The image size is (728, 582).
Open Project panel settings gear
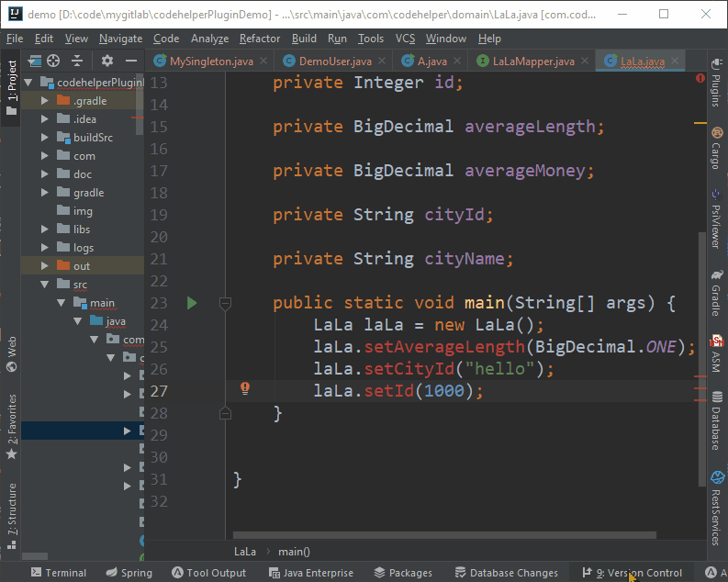click(x=107, y=61)
